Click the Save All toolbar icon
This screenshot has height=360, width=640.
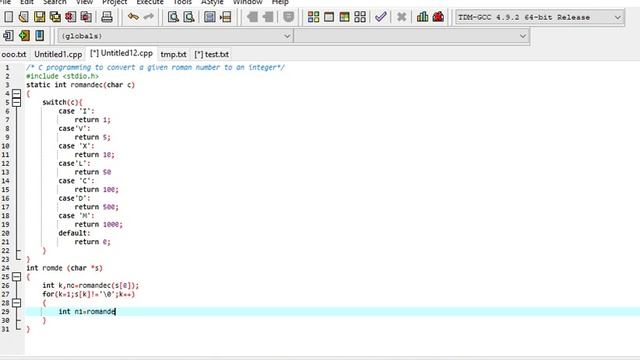55,17
